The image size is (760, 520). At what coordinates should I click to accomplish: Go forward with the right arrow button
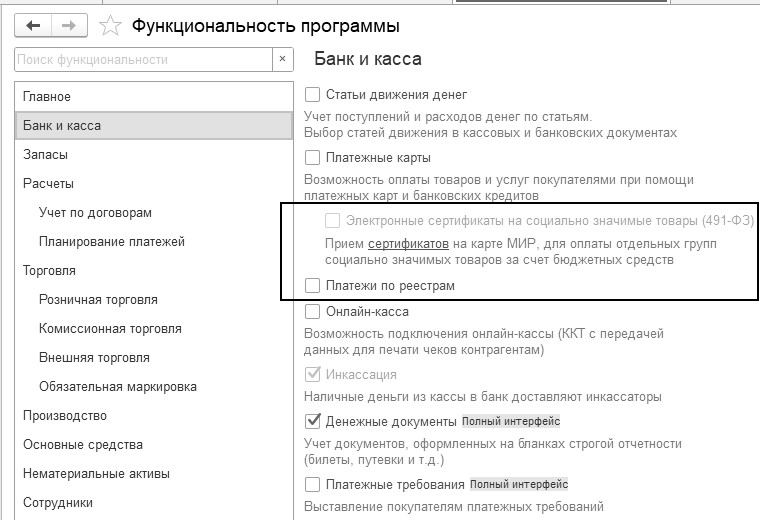click(69, 25)
